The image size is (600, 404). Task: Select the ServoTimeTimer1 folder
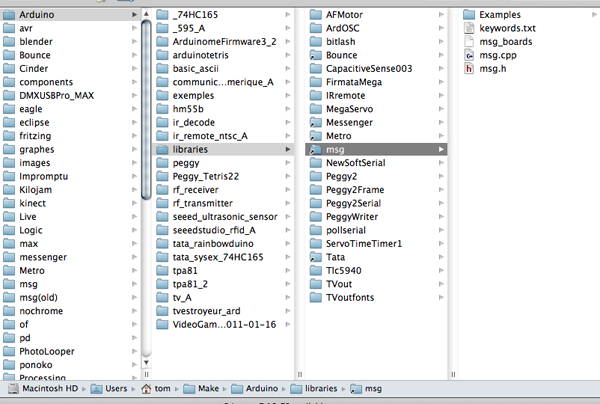[x=376, y=244]
